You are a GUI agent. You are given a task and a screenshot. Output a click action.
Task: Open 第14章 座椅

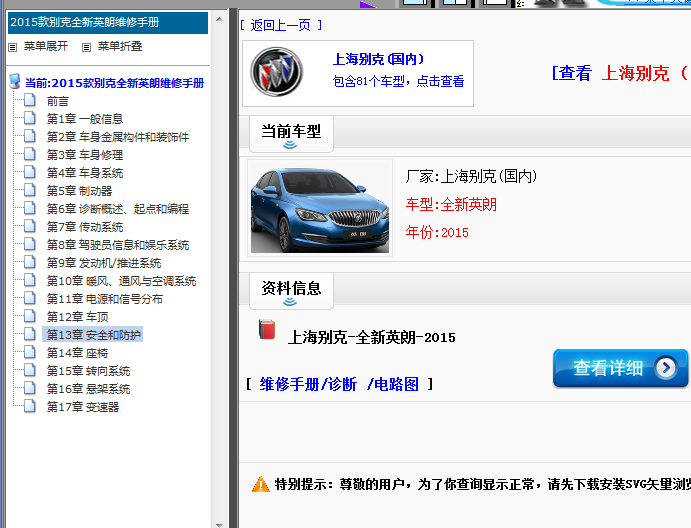pos(78,353)
